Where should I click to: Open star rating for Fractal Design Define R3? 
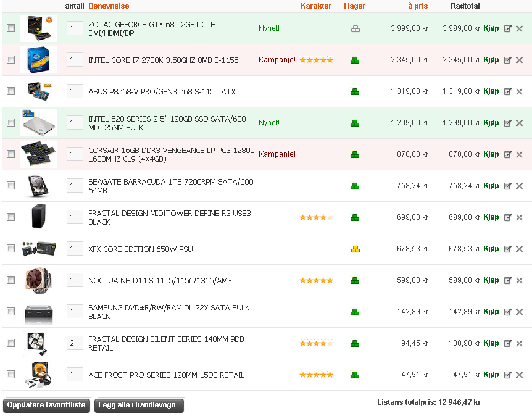(316, 217)
